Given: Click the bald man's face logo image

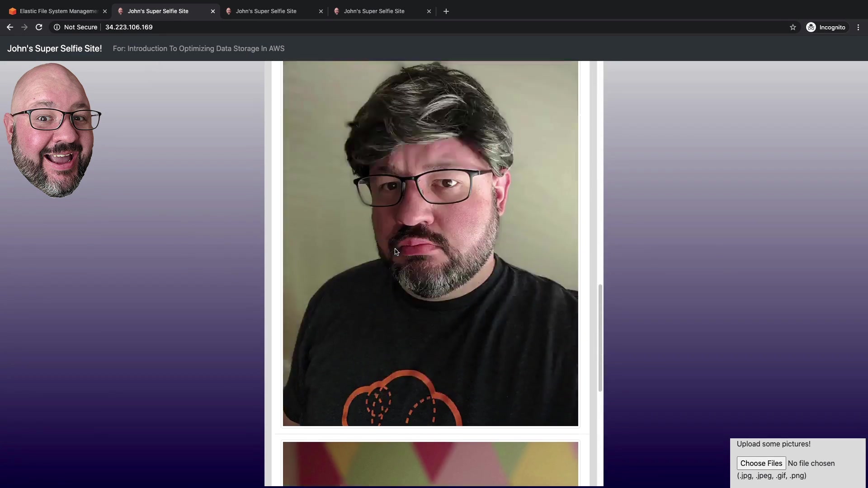Looking at the screenshot, I should [x=52, y=130].
